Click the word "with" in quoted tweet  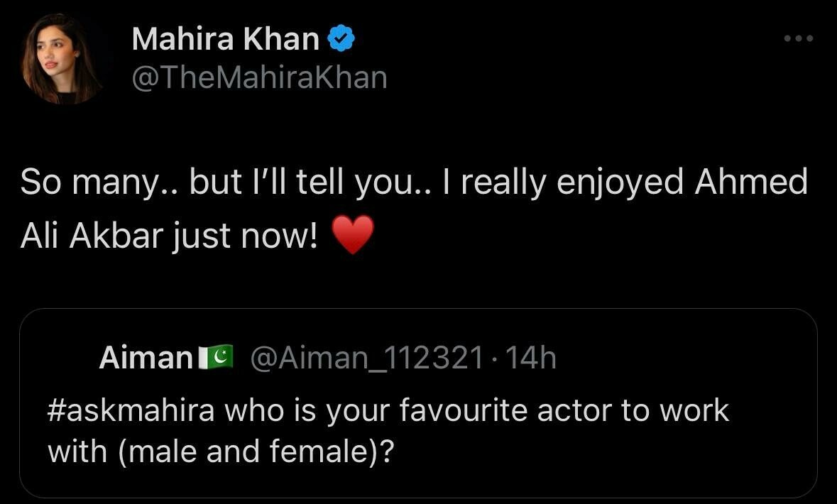point(77,451)
